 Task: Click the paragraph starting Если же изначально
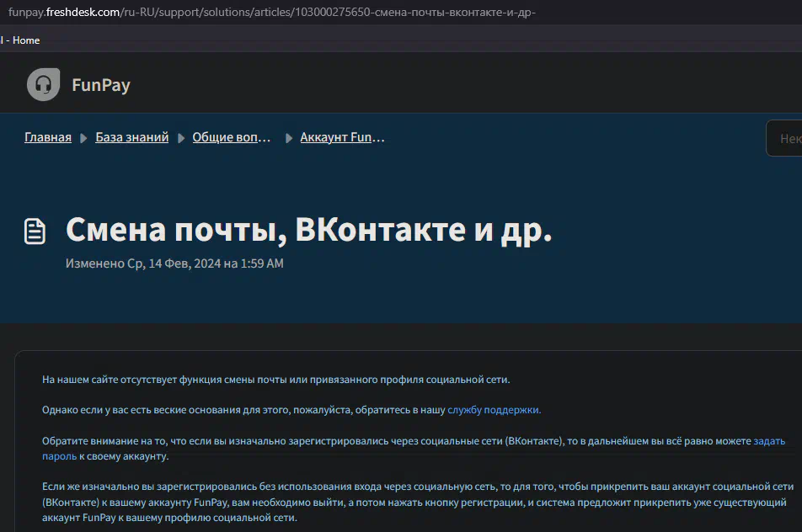coord(418,502)
